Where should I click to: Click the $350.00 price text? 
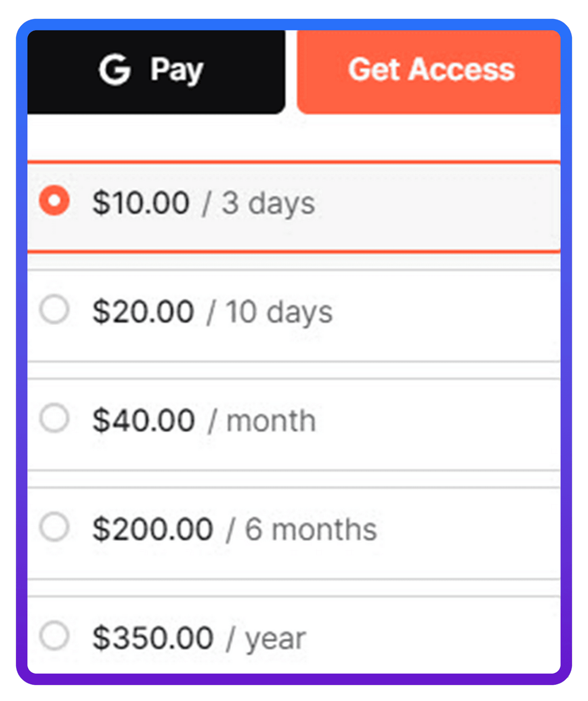(153, 637)
